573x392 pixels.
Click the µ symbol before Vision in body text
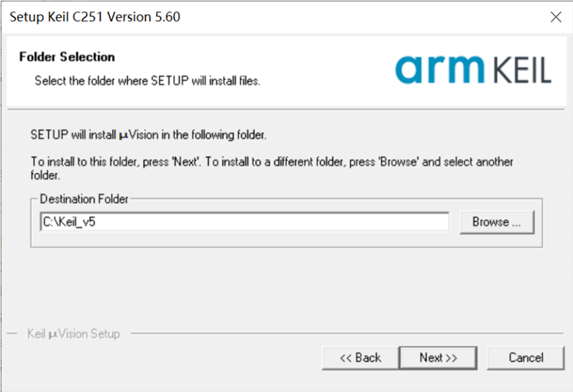(x=123, y=136)
